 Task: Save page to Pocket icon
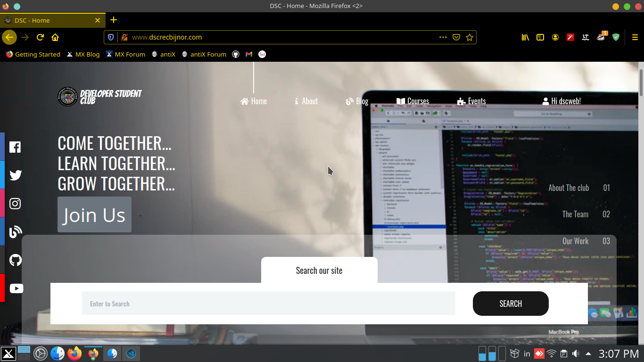[x=456, y=37]
